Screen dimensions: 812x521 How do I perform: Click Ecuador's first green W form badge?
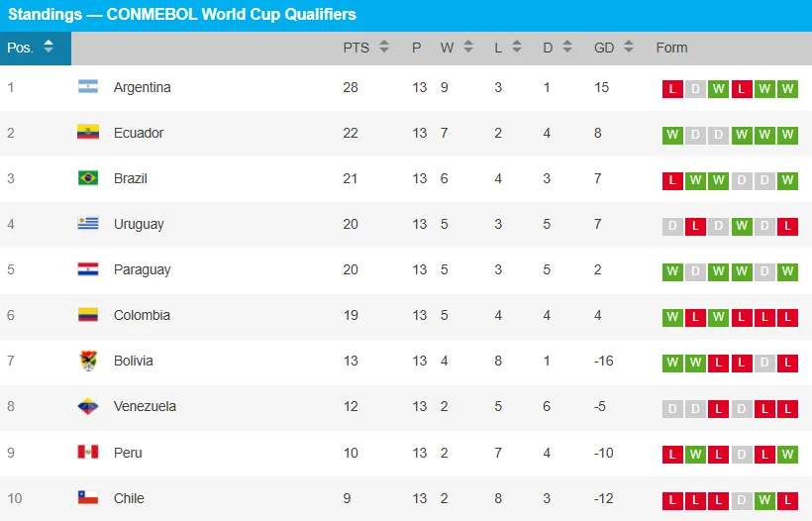(672, 135)
